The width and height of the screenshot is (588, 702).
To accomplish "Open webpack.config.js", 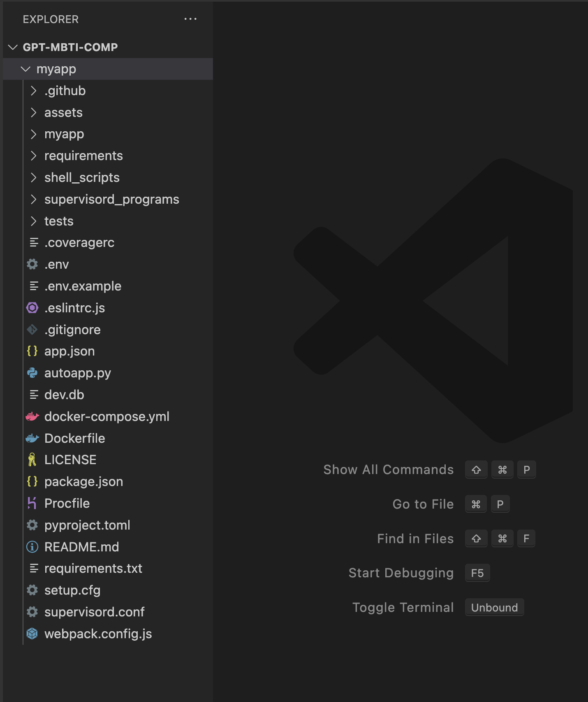I will 108,634.
